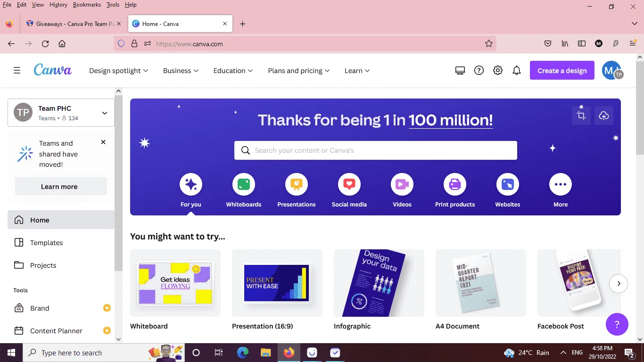Screen dimensions: 644x362
Task: Click the purple floating help button
Action: [x=617, y=324]
